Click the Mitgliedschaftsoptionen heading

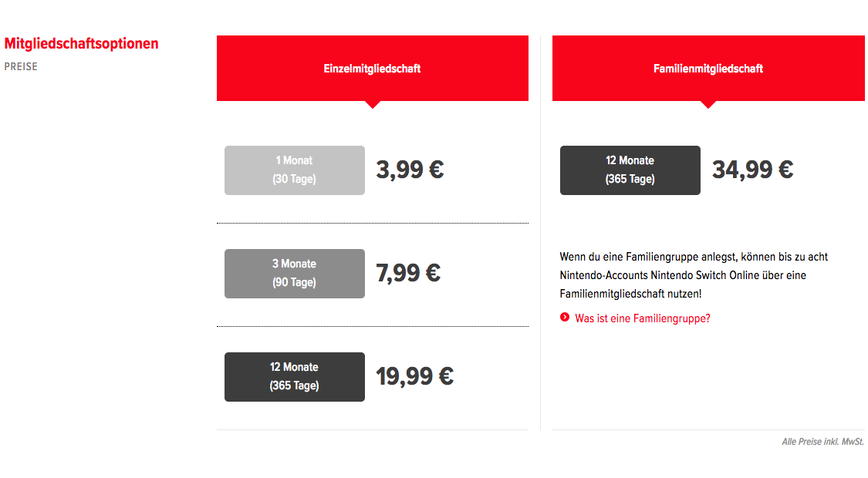pyautogui.click(x=81, y=44)
